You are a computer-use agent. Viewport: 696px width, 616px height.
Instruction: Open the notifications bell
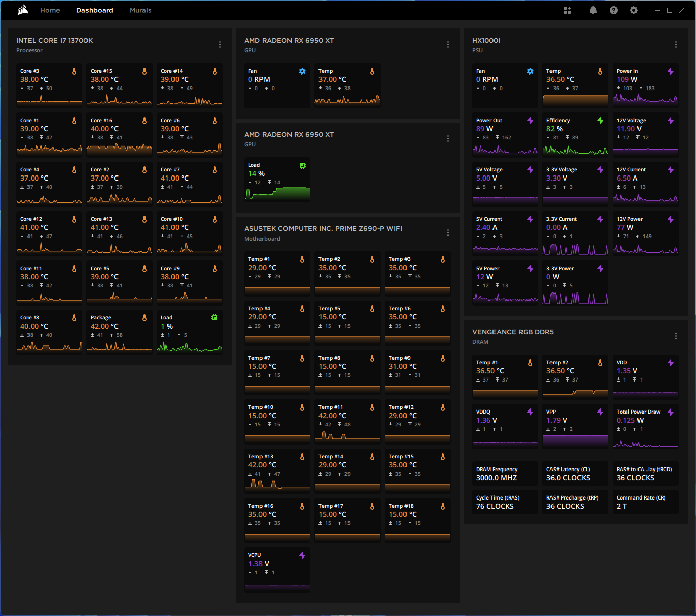[x=593, y=10]
